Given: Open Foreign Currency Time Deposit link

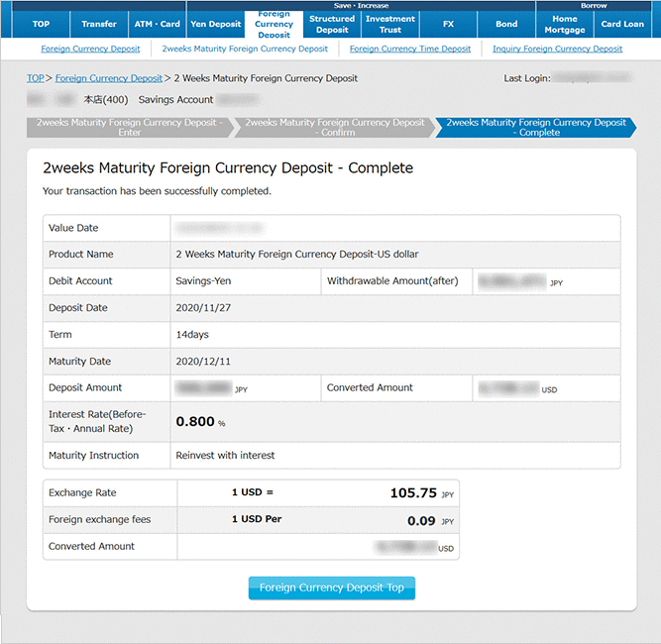Looking at the screenshot, I should tap(410, 49).
